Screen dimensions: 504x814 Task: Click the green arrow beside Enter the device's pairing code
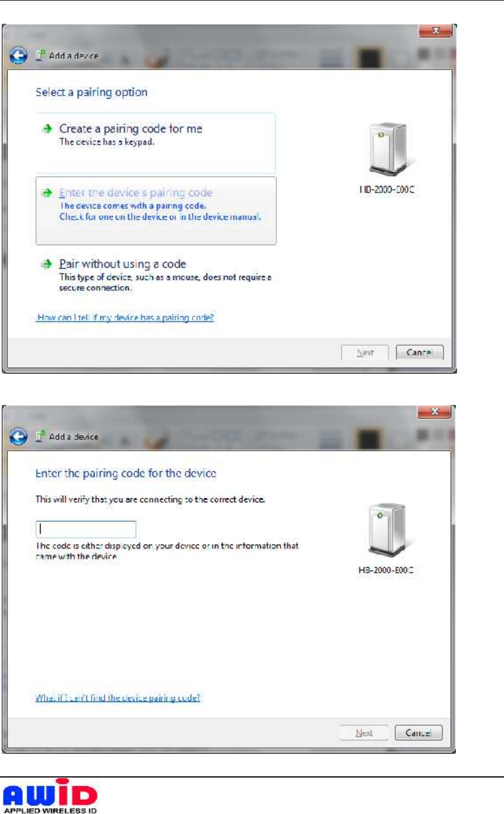(48, 193)
